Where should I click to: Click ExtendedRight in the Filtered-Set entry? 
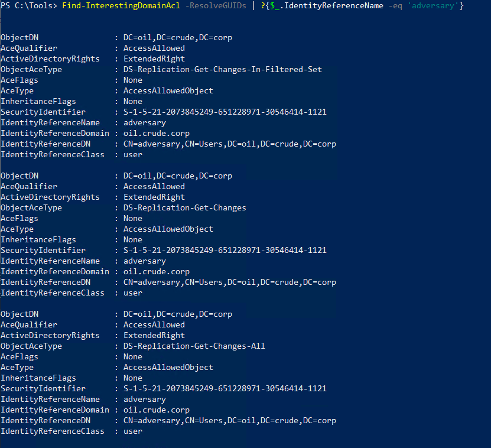click(154, 59)
